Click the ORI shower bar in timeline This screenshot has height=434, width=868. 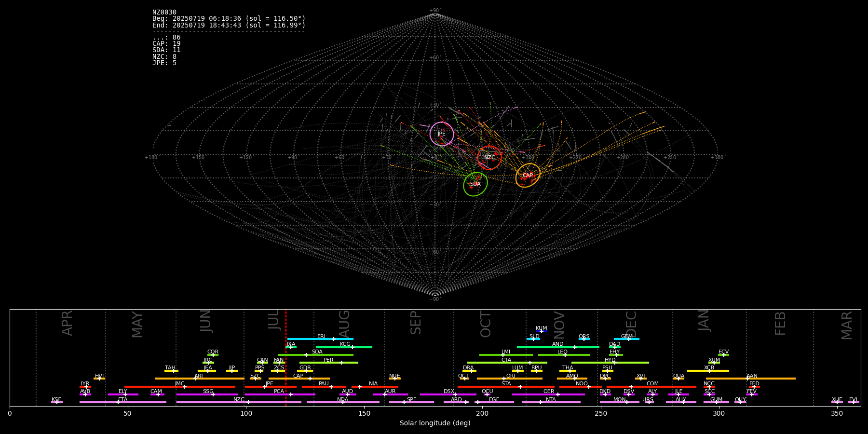[x=510, y=379]
